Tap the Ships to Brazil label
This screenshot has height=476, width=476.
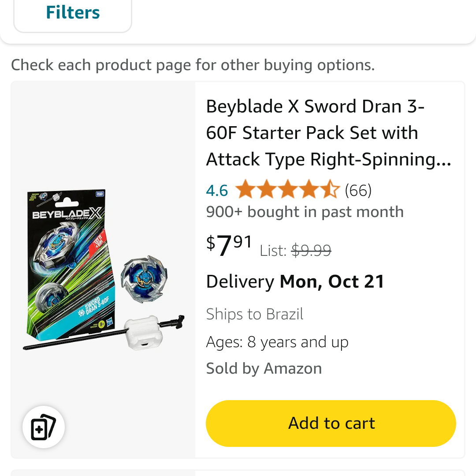pos(255,314)
